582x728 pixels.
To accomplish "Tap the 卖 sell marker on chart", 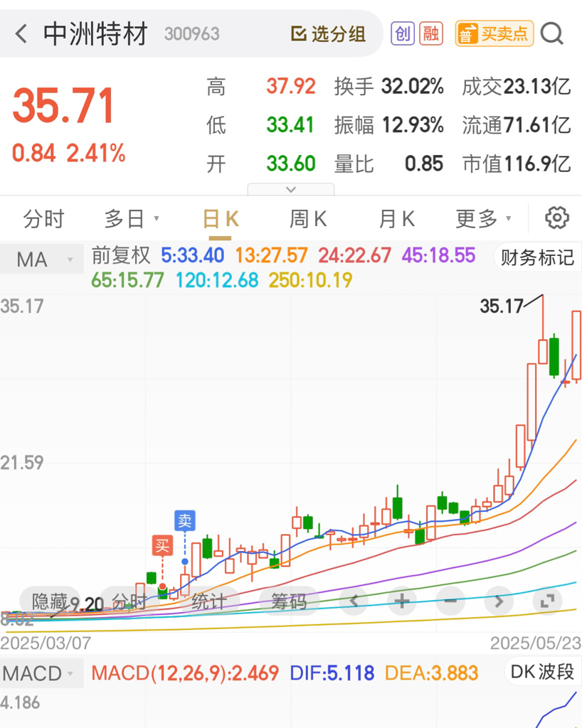I will [184, 520].
